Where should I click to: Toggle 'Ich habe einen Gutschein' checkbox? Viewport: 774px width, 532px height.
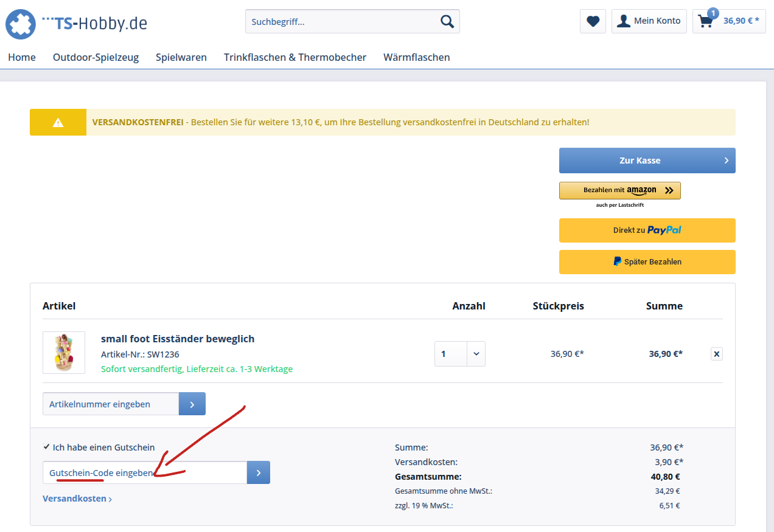tap(47, 447)
